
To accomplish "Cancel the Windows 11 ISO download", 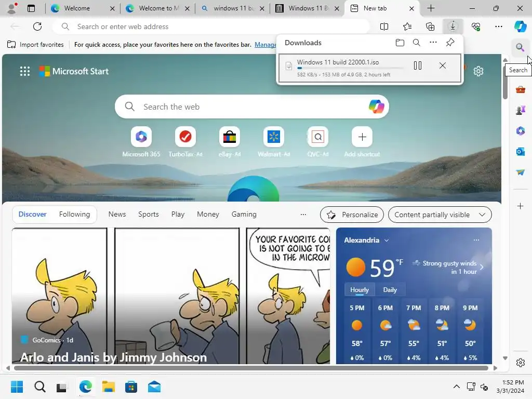I will [443, 65].
